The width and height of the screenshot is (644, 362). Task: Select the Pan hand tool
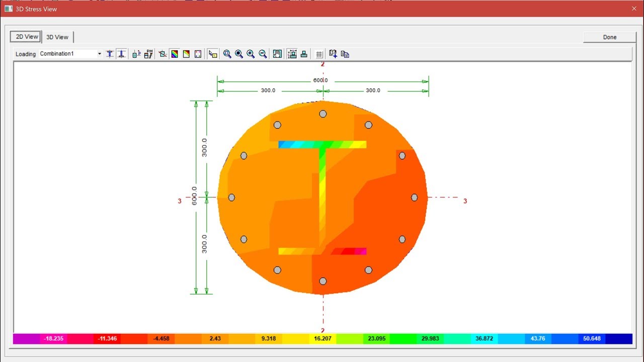point(277,54)
